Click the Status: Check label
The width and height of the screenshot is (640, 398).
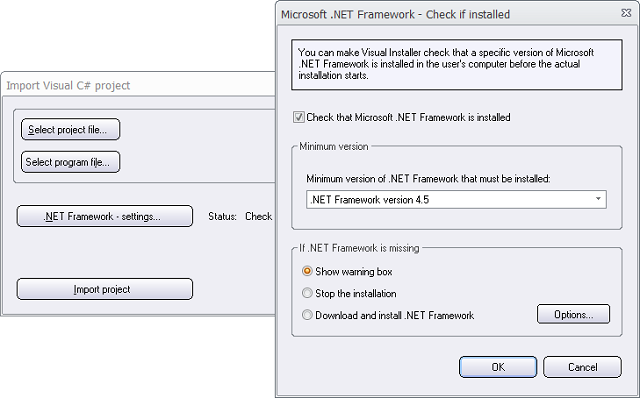pyautogui.click(x=240, y=216)
